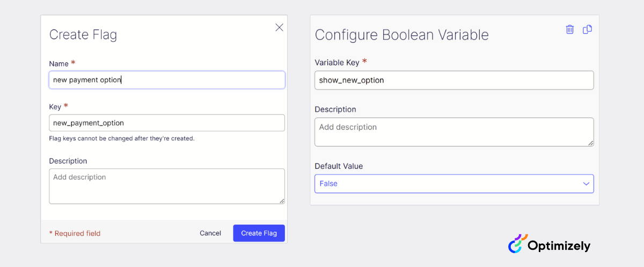Click the trash delete variable icon
The height and width of the screenshot is (267, 644).
(x=569, y=29)
